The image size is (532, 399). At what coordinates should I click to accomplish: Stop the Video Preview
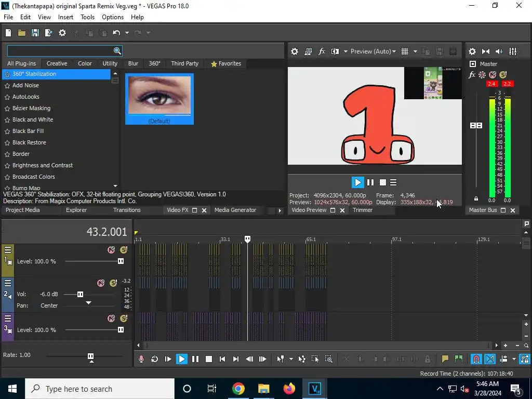383,182
